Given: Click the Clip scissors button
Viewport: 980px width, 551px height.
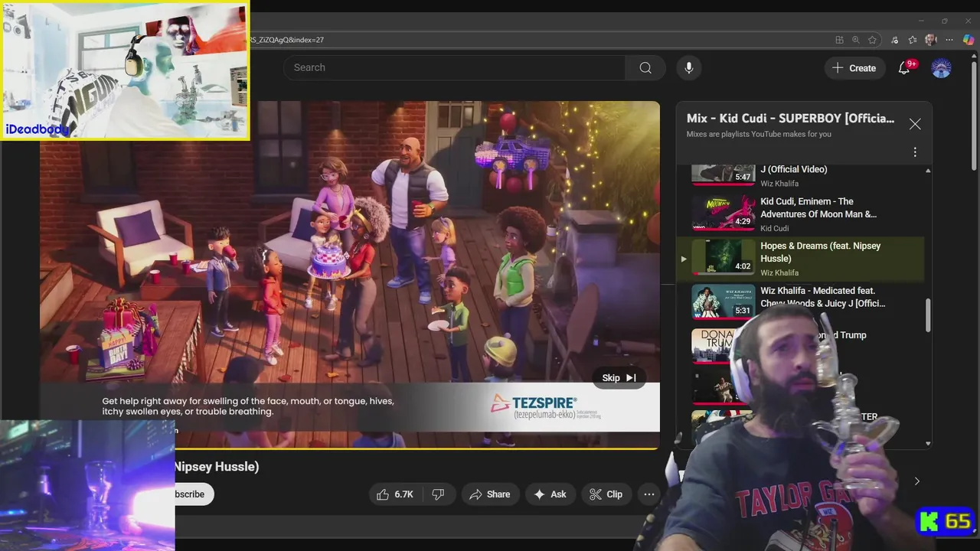Looking at the screenshot, I should (x=606, y=494).
